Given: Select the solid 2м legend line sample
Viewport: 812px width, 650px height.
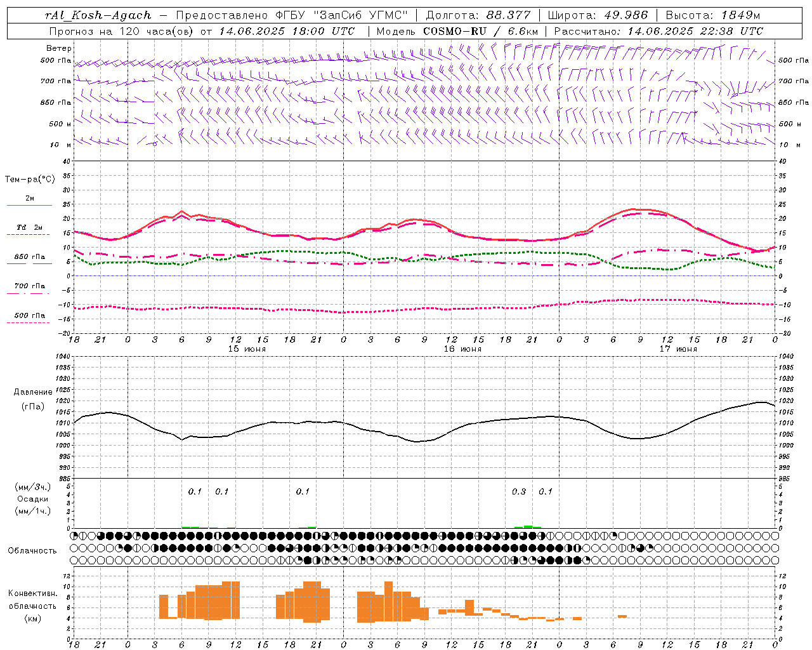Looking at the screenshot, I should pyautogui.click(x=29, y=206).
